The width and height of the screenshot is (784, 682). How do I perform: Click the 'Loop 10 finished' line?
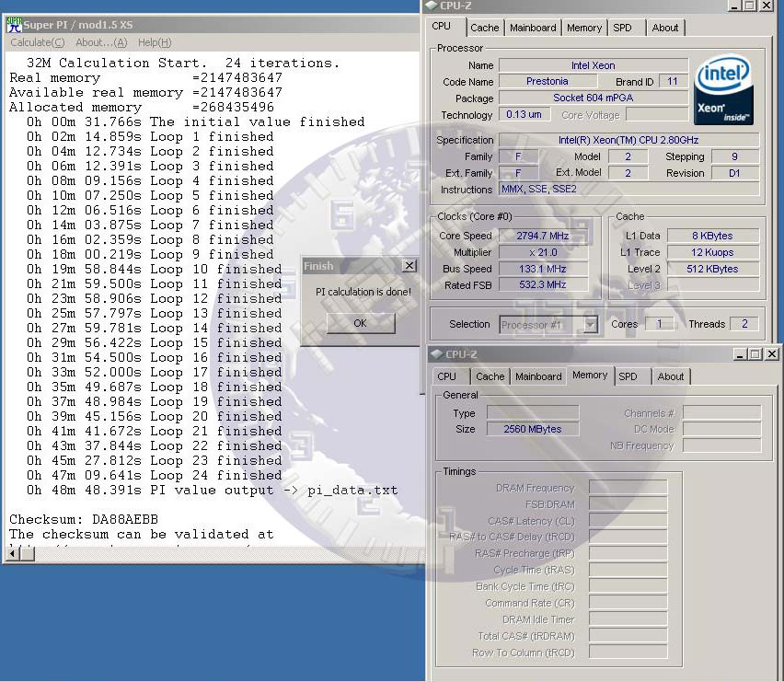tap(154, 269)
